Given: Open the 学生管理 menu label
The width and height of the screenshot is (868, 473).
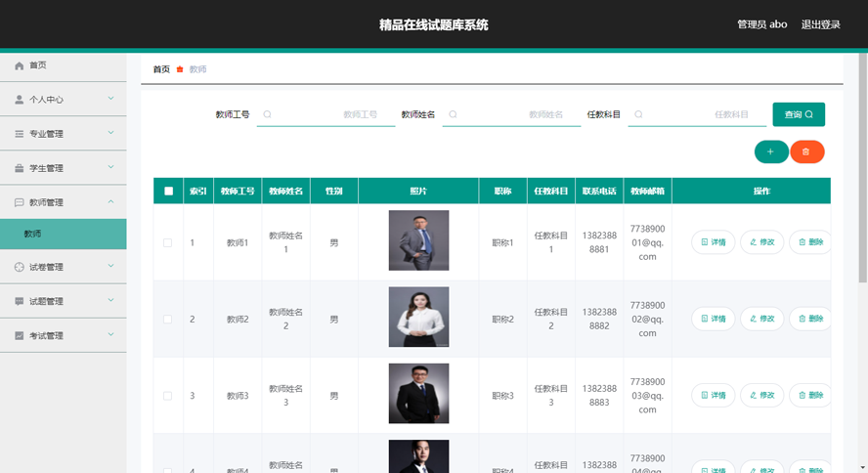Looking at the screenshot, I should [46, 168].
